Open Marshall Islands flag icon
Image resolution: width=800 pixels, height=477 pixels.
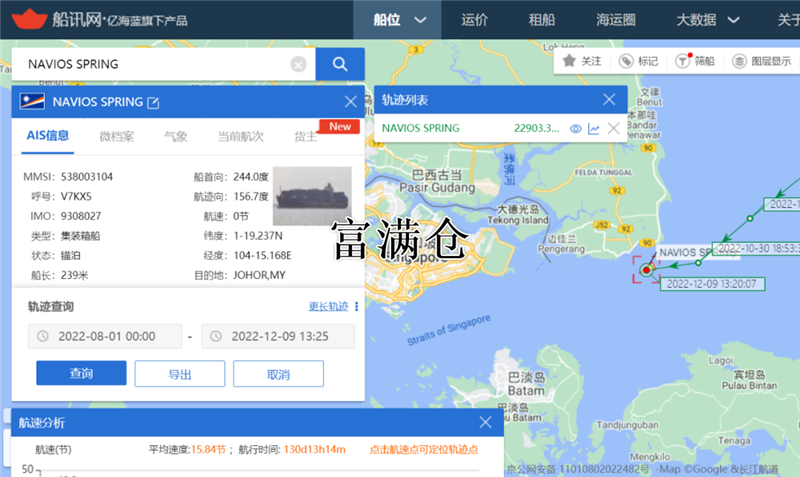point(32,102)
